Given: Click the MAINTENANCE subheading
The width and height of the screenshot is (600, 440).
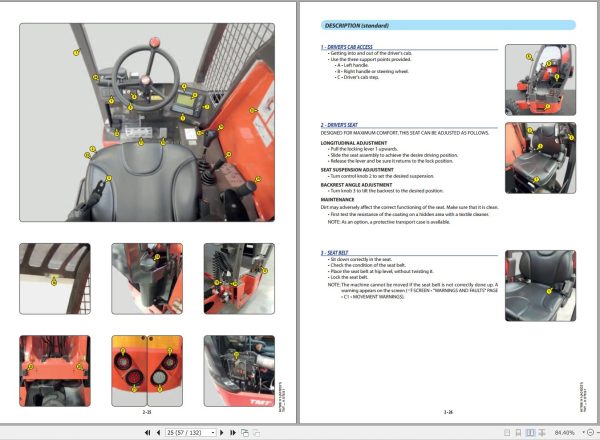Looking at the screenshot, I should (337, 199).
